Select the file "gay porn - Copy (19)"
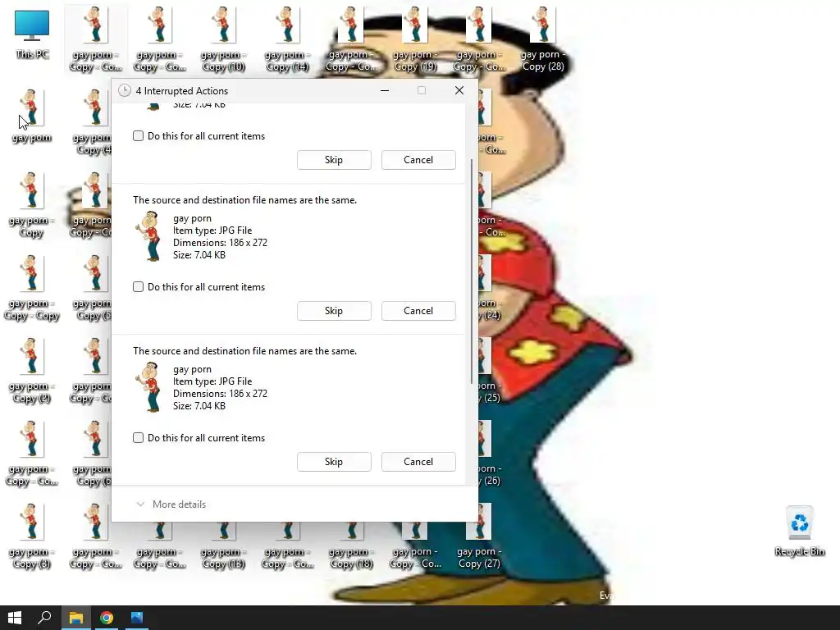Screen dimensions: 840x630 tap(414, 39)
